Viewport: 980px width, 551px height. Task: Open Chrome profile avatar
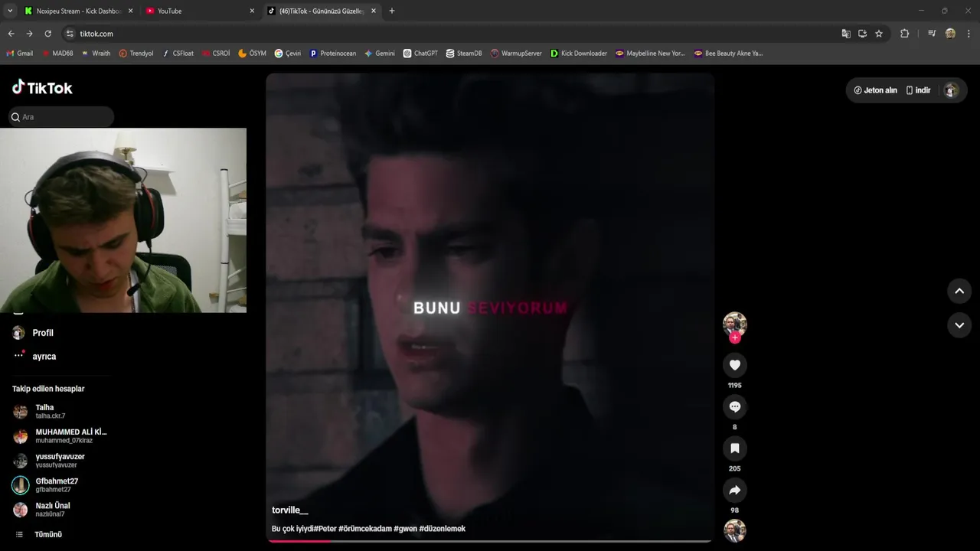[x=950, y=34]
